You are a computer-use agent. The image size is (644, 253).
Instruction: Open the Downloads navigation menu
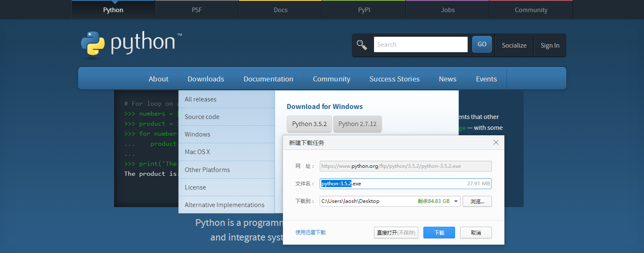pyautogui.click(x=206, y=79)
